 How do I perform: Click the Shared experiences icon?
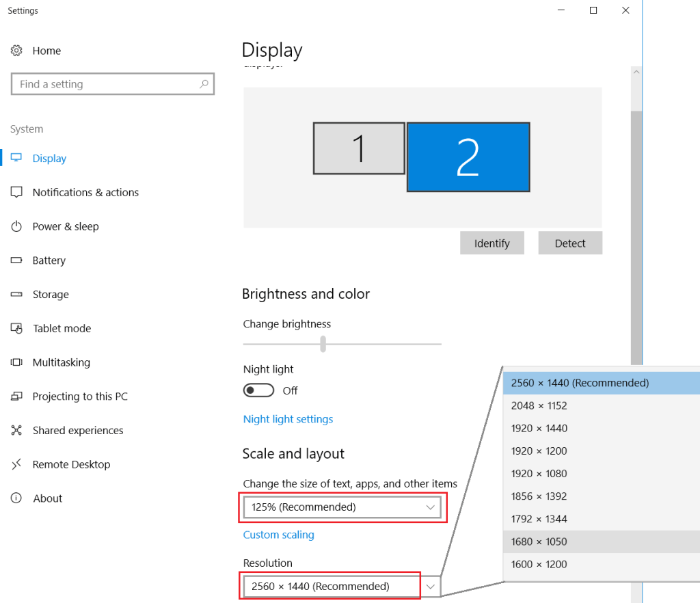click(16, 430)
